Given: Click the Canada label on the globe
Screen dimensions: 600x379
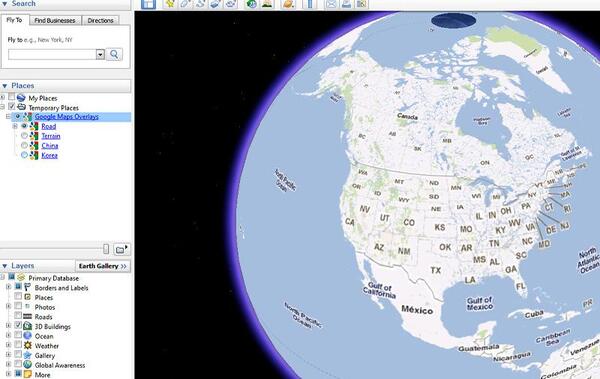Looking at the screenshot, I should click(407, 116).
